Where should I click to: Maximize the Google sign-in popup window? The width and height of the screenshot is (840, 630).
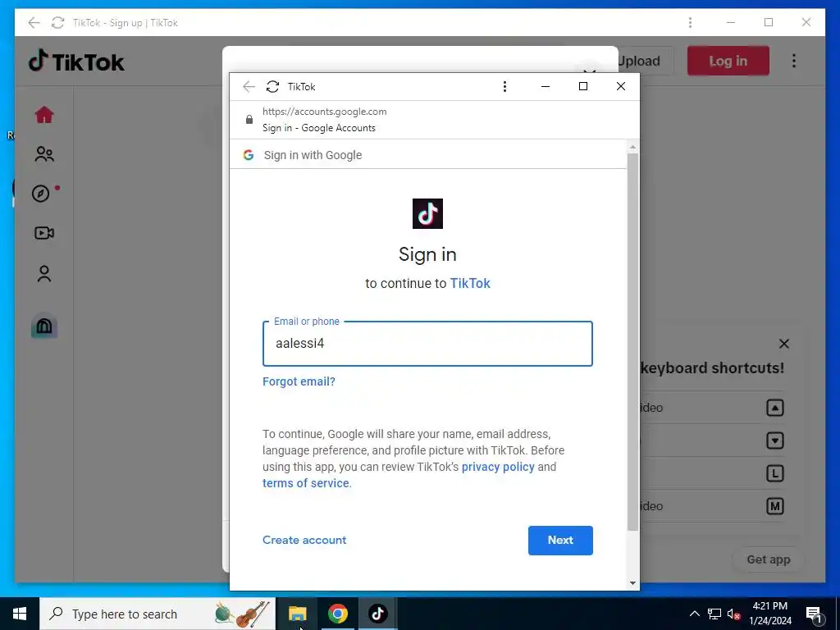click(583, 86)
